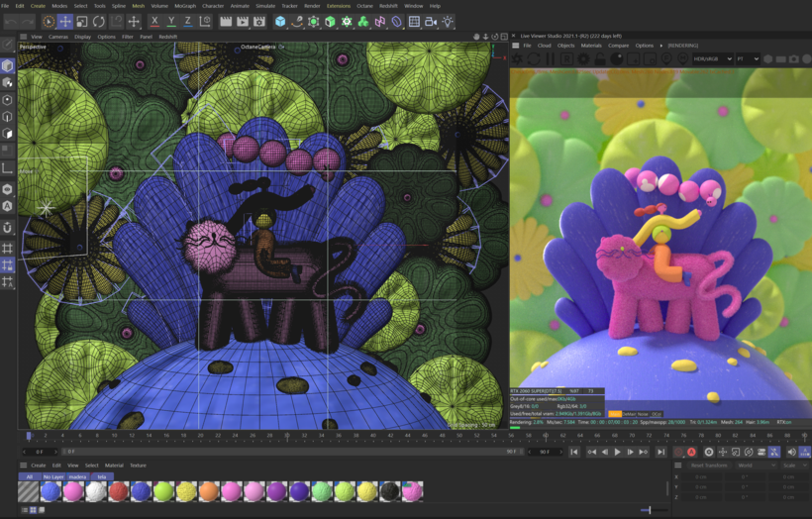Select the Live Selection tool
This screenshot has width=812, height=519.
[49, 22]
